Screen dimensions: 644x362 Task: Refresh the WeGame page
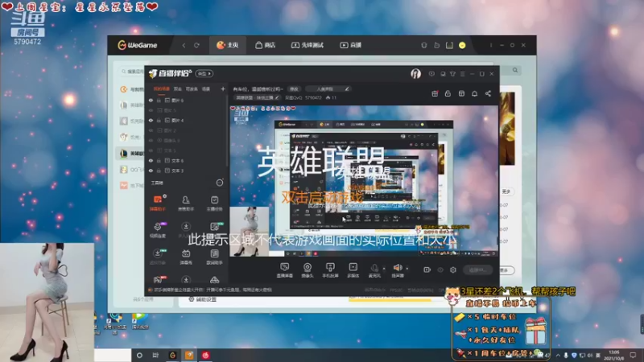(x=196, y=45)
